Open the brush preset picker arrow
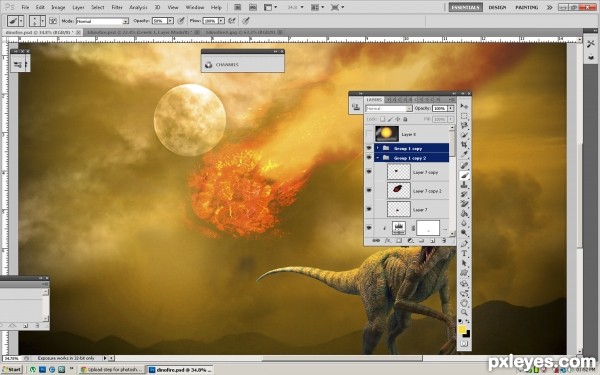 tap(42, 21)
